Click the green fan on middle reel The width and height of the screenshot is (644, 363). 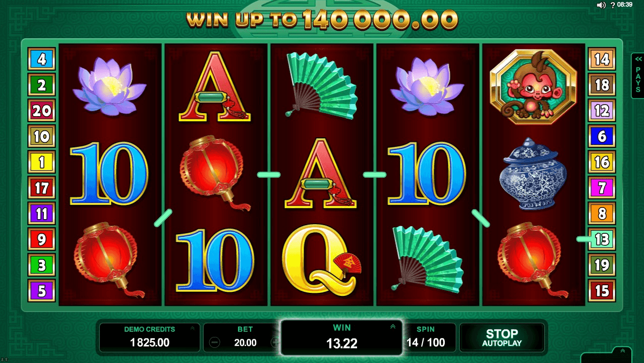322,85
